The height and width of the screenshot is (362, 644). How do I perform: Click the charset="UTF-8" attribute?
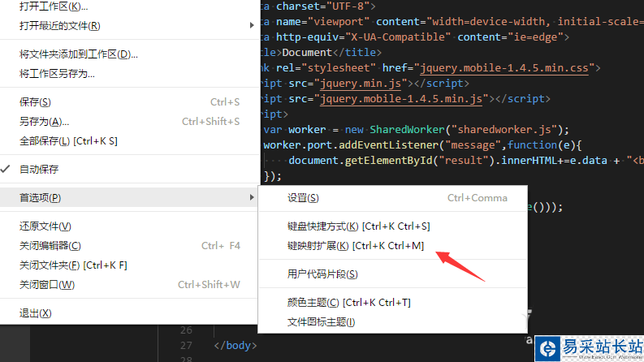(x=323, y=6)
